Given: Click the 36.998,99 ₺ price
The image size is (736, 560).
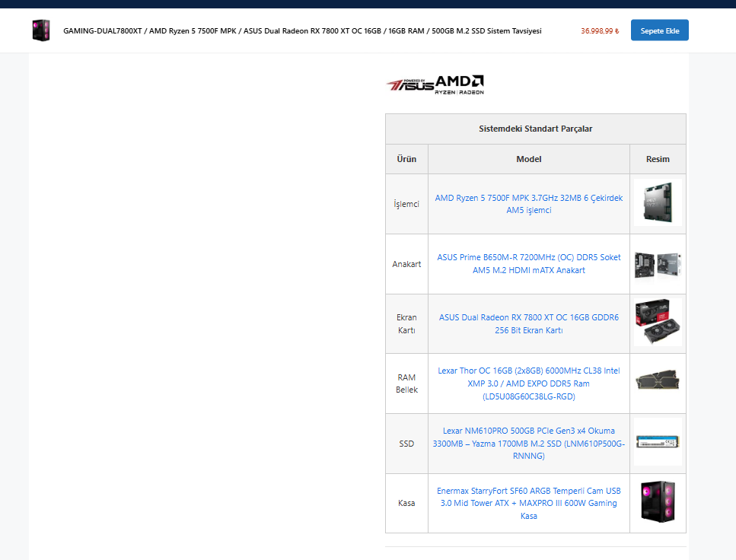Looking at the screenshot, I should click(x=600, y=31).
